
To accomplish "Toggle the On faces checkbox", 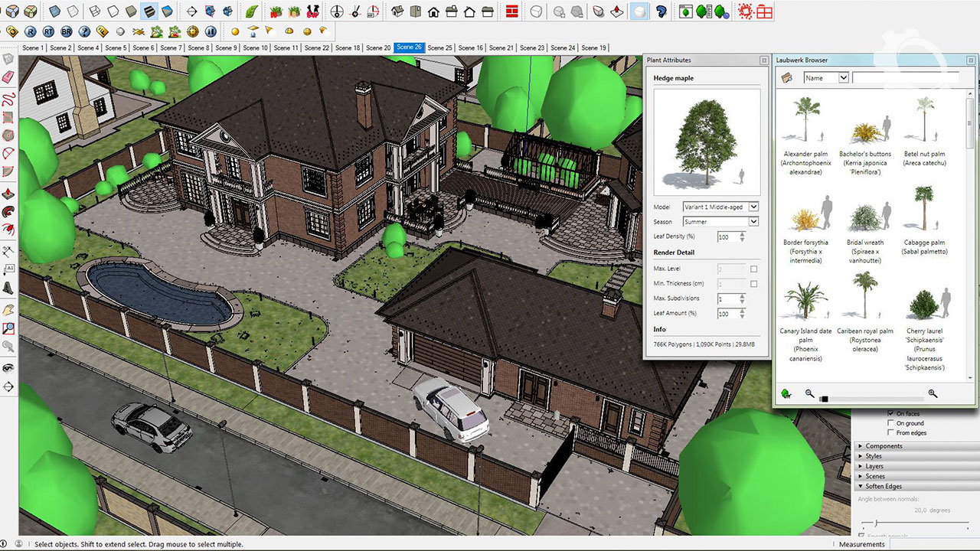I will [x=890, y=413].
